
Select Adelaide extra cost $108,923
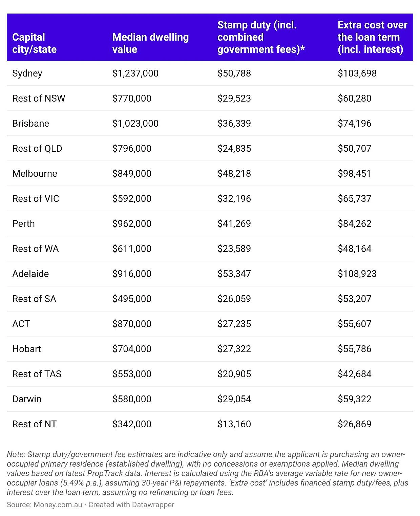pyautogui.click(x=357, y=274)
